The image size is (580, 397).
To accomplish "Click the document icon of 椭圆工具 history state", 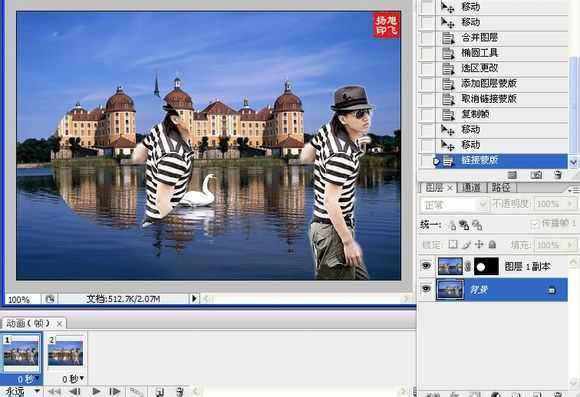I will pyautogui.click(x=448, y=53).
